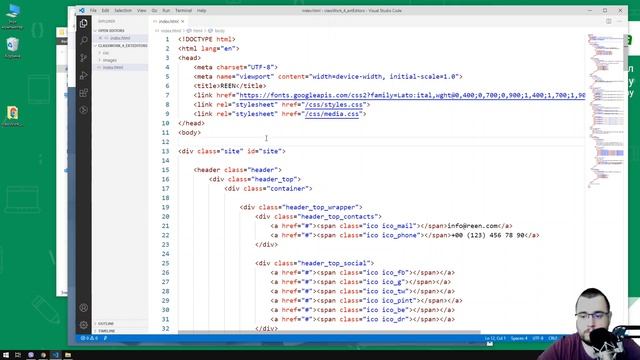Open the Accounts icon in activity bar

coord(84,308)
